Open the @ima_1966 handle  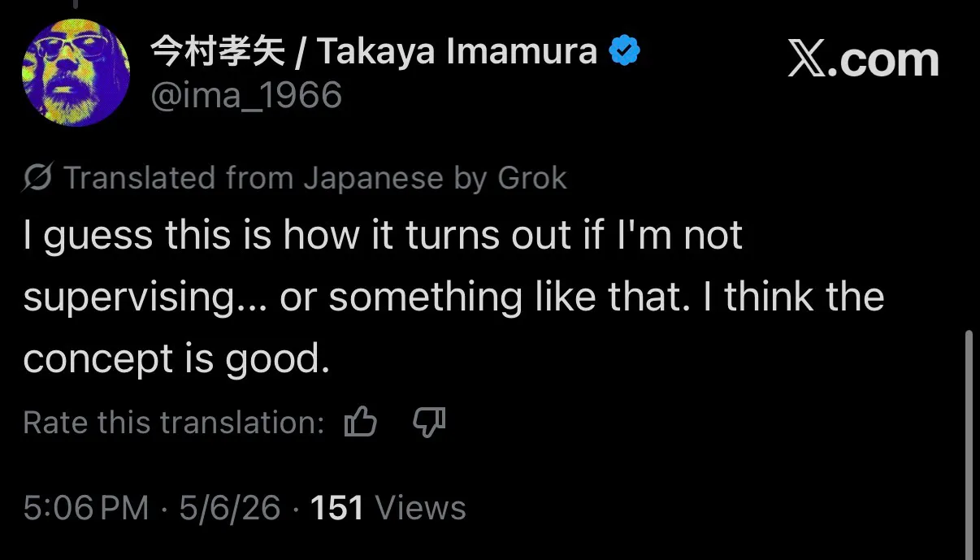tap(246, 96)
